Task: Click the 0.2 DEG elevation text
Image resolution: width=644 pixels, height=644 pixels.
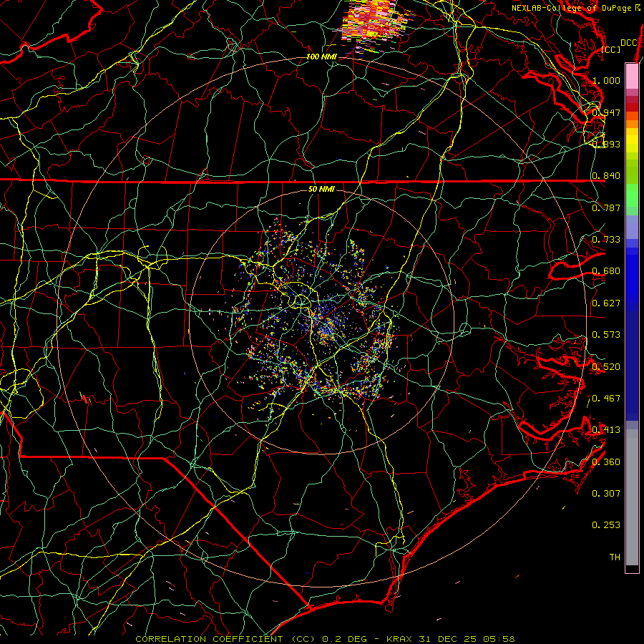Action: (345, 639)
